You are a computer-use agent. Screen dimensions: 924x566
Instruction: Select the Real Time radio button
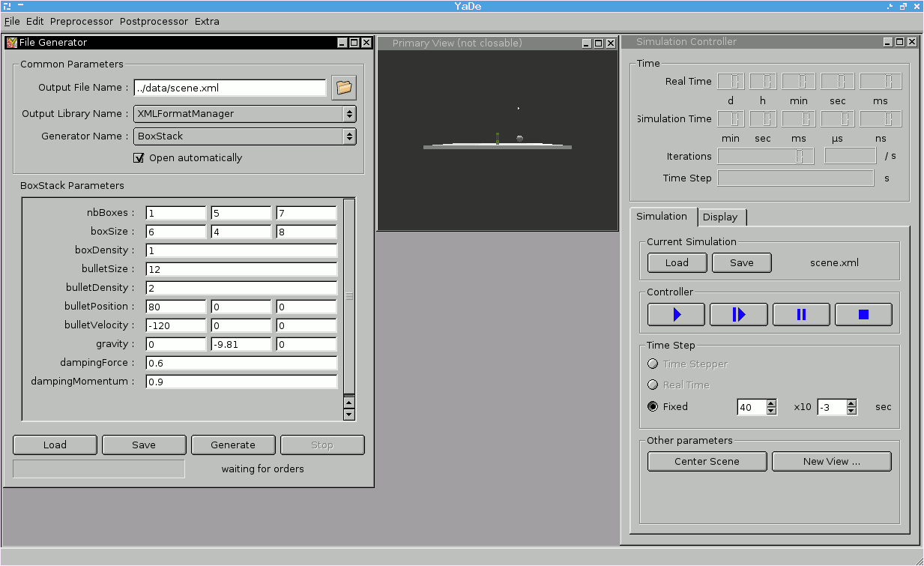pos(653,385)
